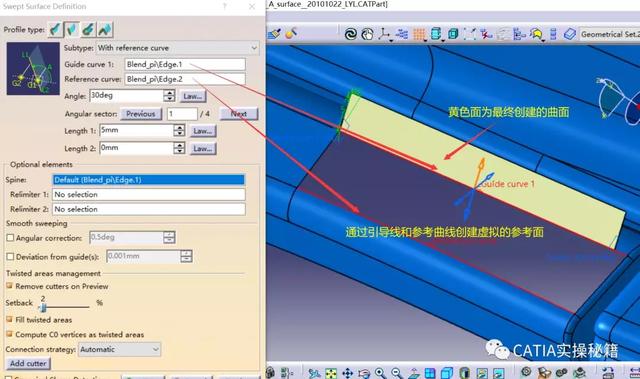Open the Geometrical Set dropdown in toolbar
Screen dimensions: 640x379
(x=610, y=34)
